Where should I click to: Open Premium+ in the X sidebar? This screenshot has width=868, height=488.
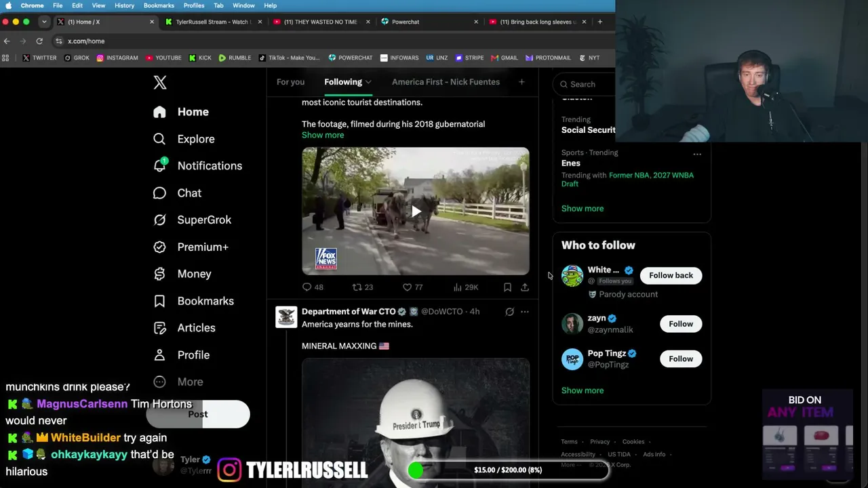191,247
